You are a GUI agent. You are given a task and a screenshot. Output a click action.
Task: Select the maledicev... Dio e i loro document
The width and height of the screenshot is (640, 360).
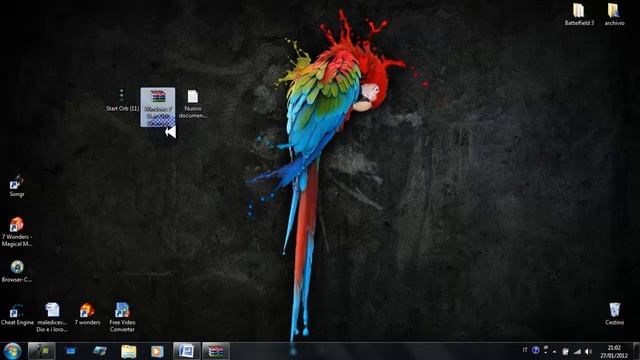pos(52,317)
